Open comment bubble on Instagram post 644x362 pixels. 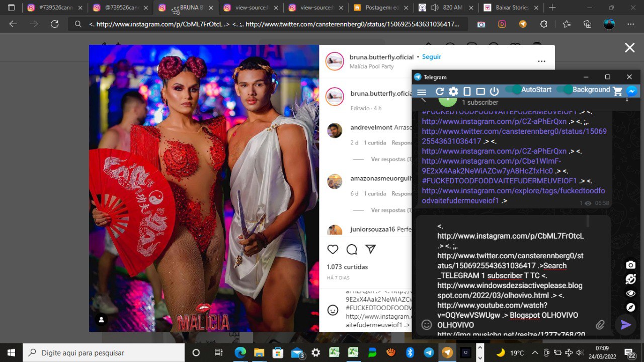pyautogui.click(x=352, y=249)
